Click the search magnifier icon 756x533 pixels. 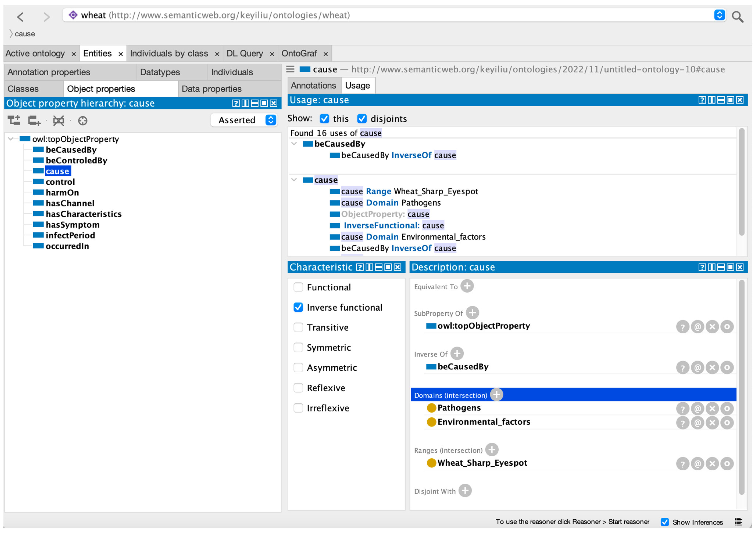point(737,17)
